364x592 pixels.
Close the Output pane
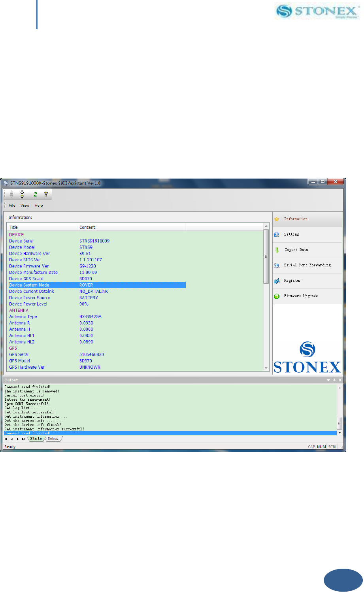coord(340,380)
